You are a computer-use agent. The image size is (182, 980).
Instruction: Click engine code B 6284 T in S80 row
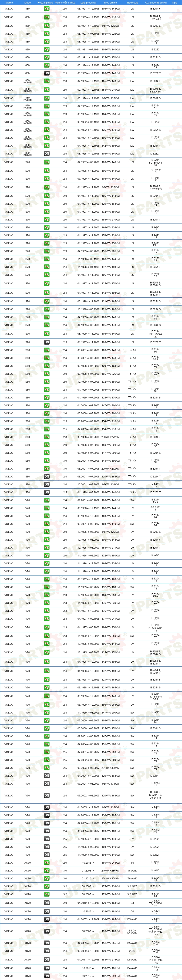tap(155, 437)
